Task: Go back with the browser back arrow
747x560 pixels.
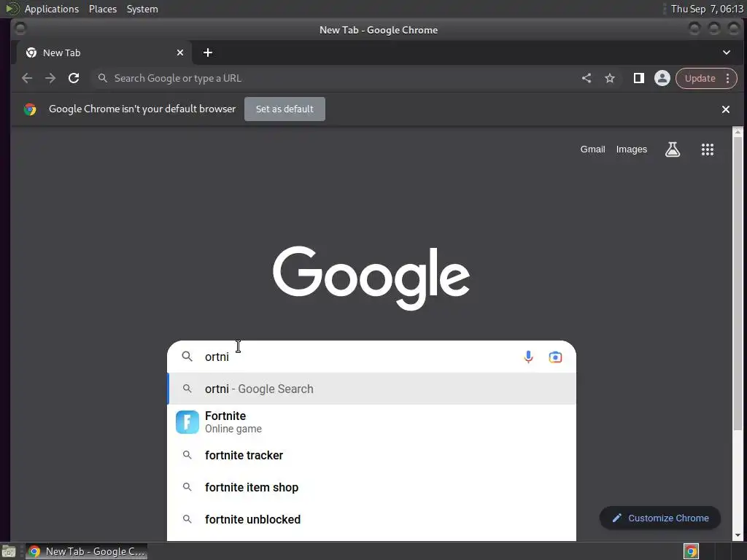Action: (x=27, y=78)
